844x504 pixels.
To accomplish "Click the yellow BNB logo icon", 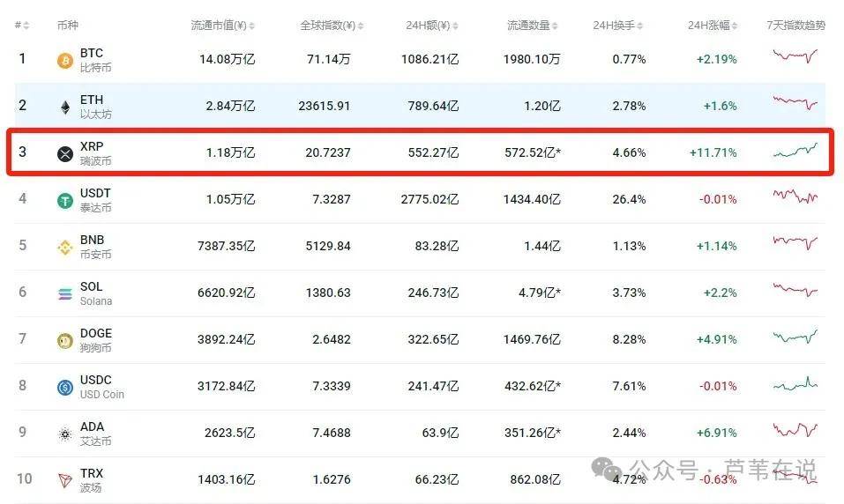I will (65, 248).
